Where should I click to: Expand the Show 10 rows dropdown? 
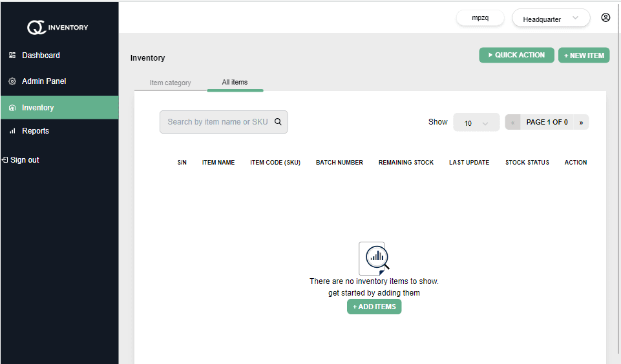click(476, 123)
